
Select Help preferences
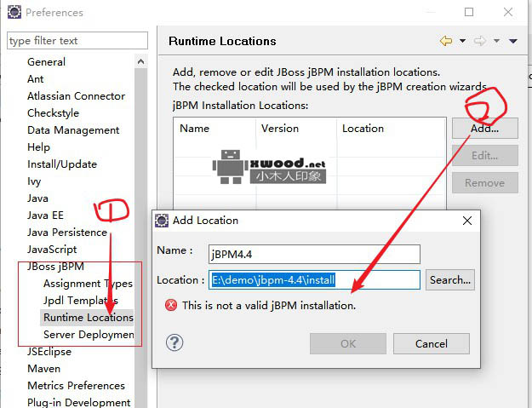(x=38, y=147)
